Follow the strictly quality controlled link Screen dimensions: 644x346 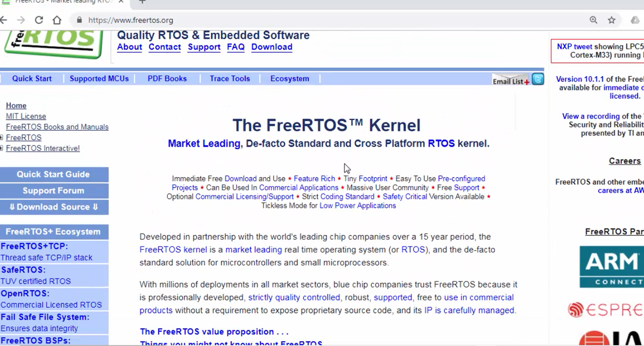coord(294,298)
